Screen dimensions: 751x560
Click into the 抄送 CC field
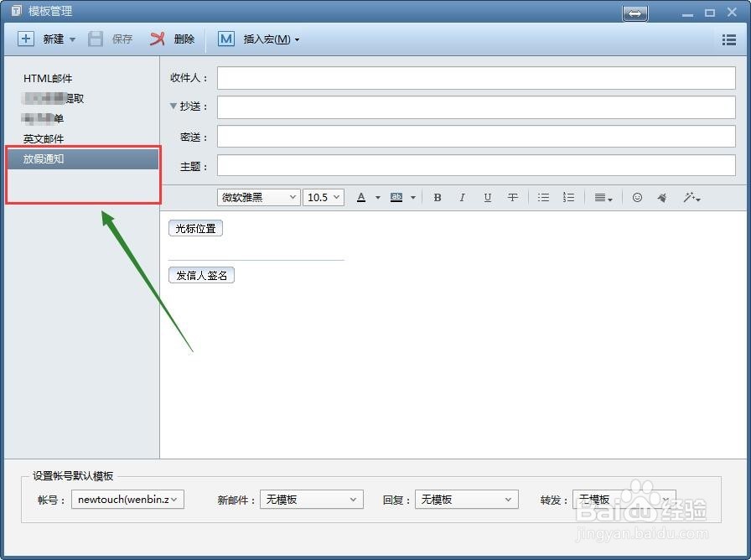click(476, 107)
